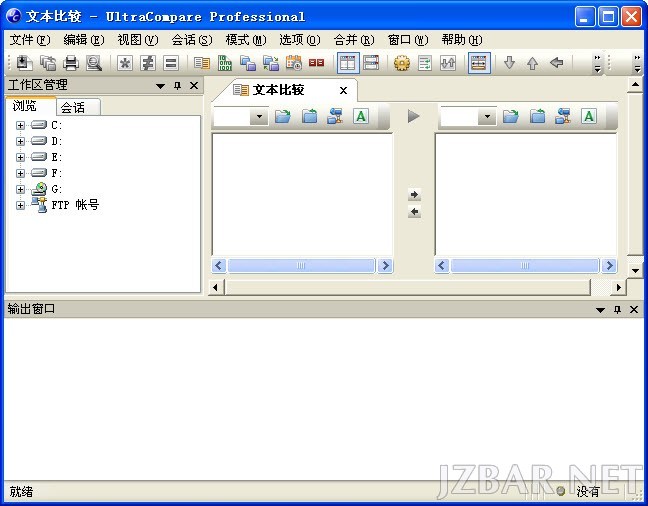648x506 pixels.
Task: Switch to binary compare mode icon
Action: 225,63
